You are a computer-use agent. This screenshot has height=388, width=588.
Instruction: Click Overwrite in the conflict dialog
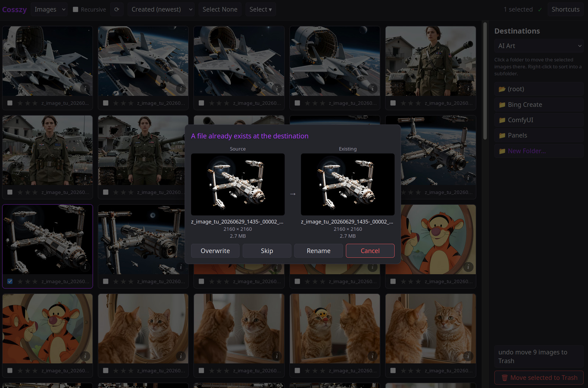(215, 251)
